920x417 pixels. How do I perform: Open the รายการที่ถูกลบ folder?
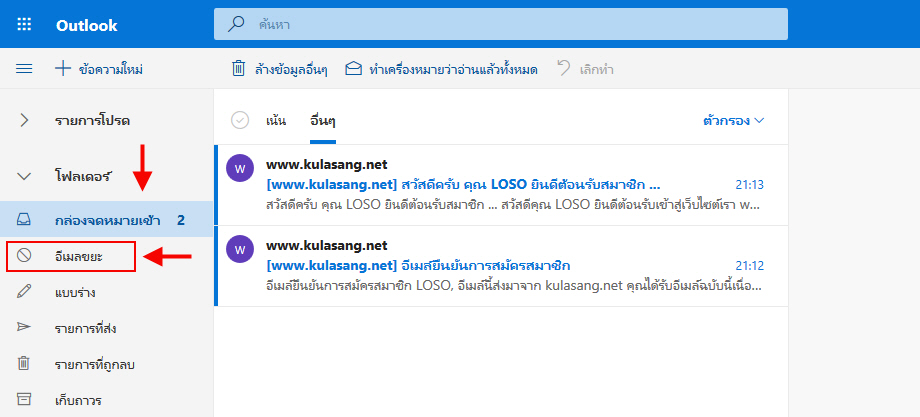[95, 365]
